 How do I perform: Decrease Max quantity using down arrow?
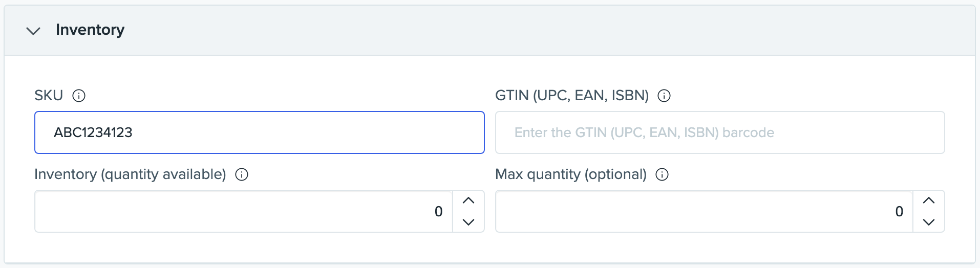pyautogui.click(x=929, y=222)
